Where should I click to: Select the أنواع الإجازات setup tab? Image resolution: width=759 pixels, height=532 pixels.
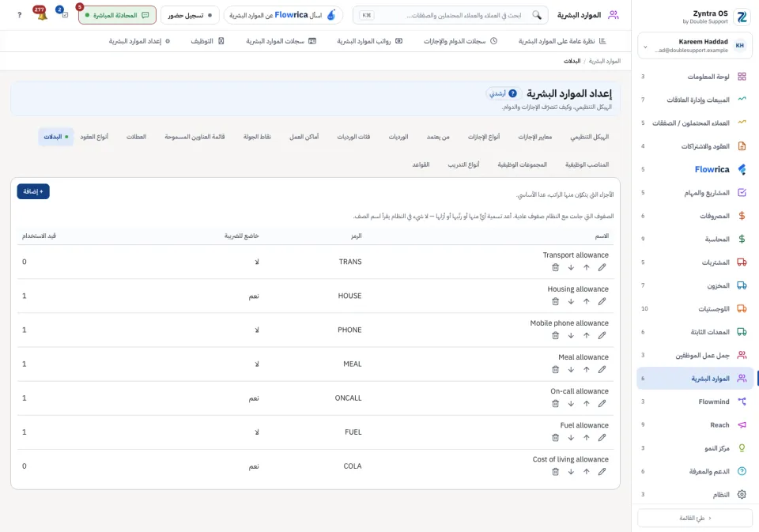tap(484, 137)
